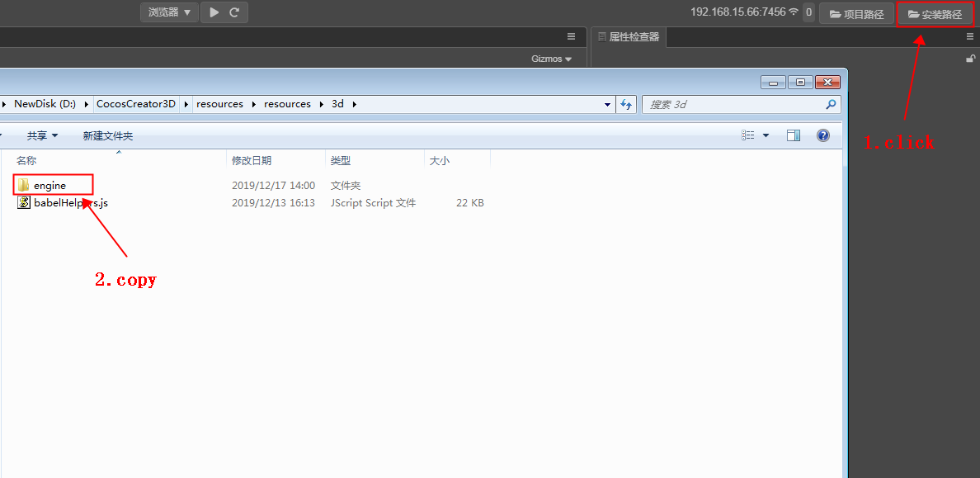Select the engine folder

49,186
